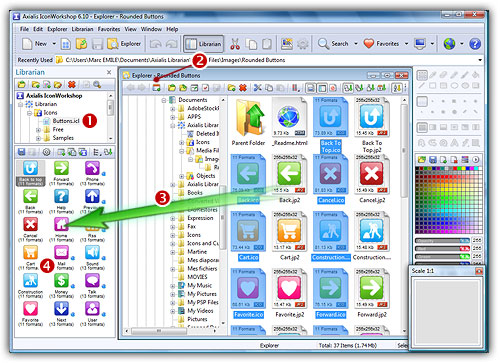Screen dimensions: 500x363
Task: Click red X delete icon in Librarian toolbar
Action: click(x=71, y=84)
